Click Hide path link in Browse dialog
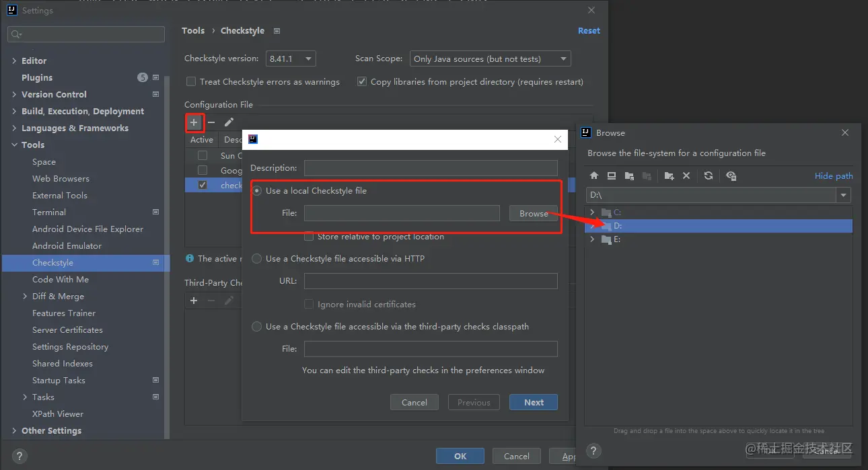The image size is (868, 470). pos(834,176)
